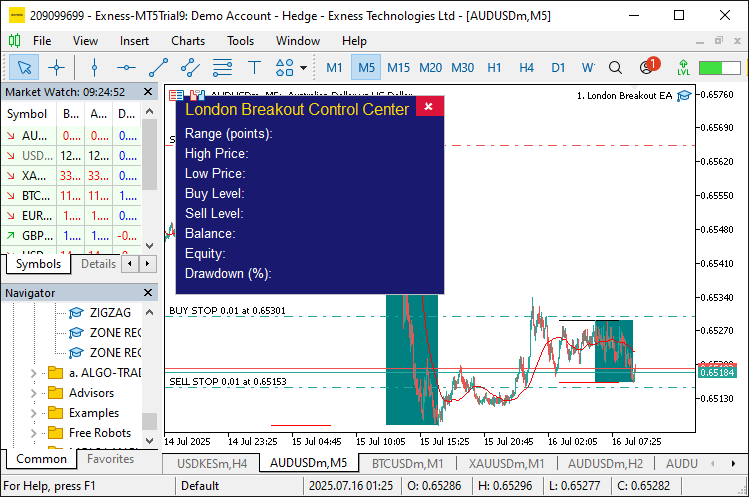Switch to Symbols tab

[x=38, y=264]
